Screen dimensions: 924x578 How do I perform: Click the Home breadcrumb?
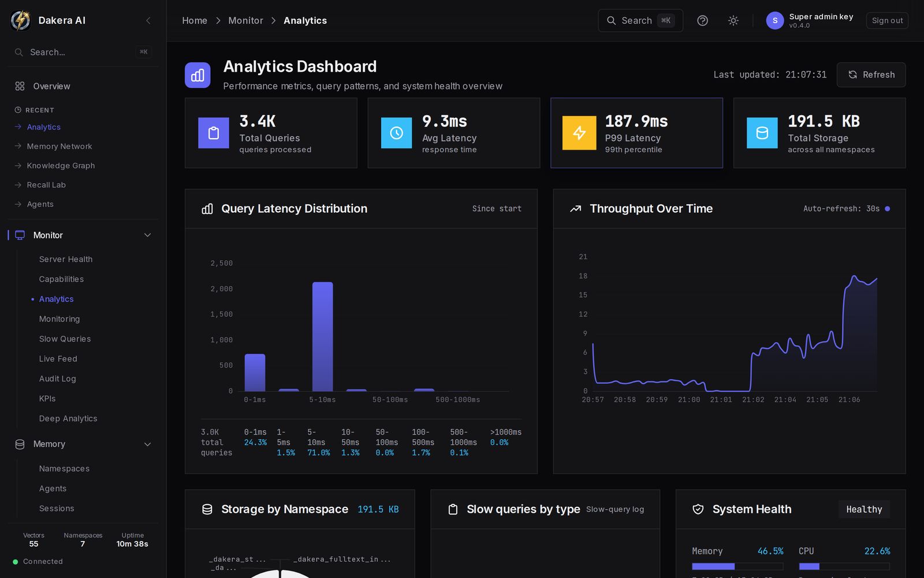click(x=195, y=20)
